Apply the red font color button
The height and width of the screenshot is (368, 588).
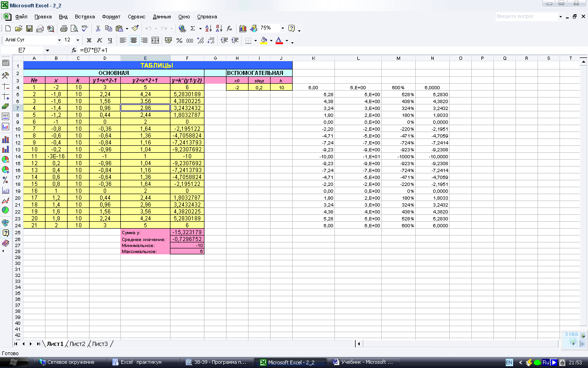click(279, 40)
